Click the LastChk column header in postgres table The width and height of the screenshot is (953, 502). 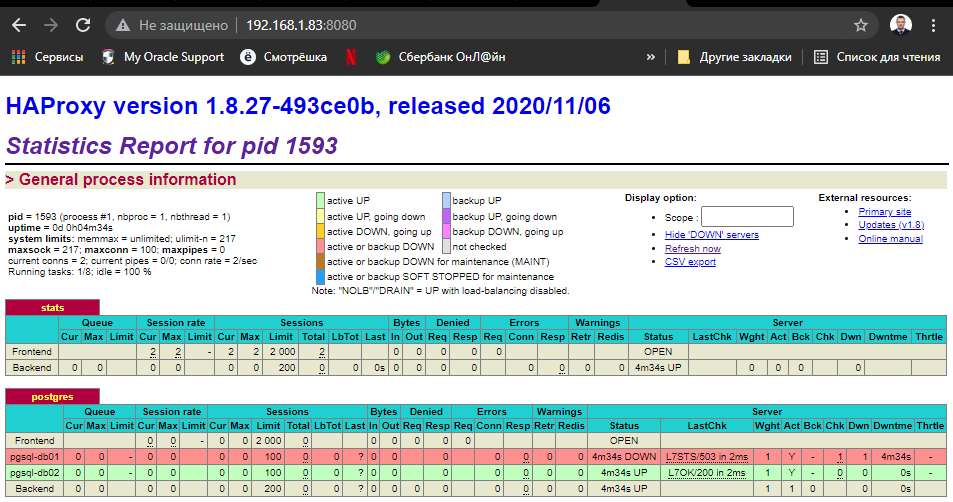(x=706, y=426)
